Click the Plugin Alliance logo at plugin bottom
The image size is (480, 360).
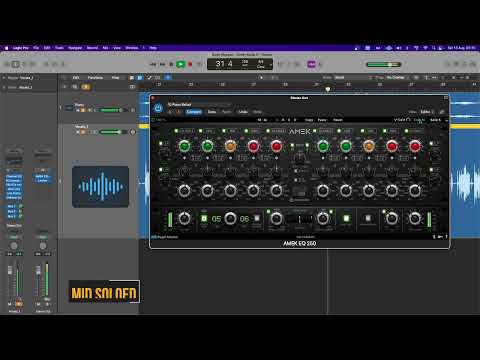coord(165,237)
